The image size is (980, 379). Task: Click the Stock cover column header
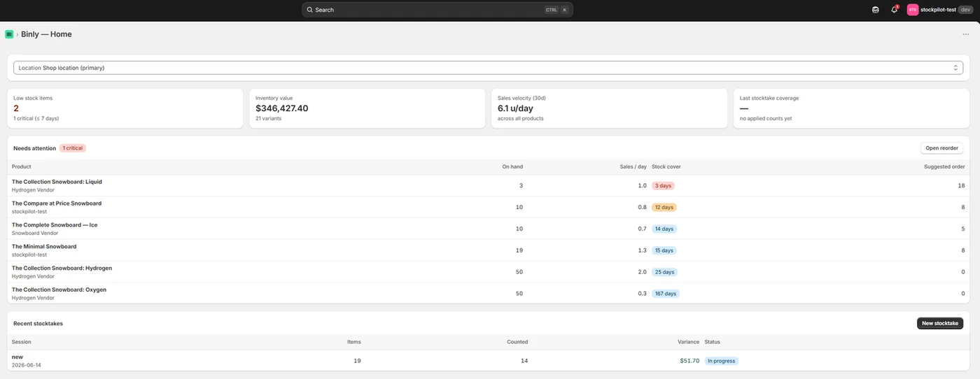pyautogui.click(x=666, y=166)
